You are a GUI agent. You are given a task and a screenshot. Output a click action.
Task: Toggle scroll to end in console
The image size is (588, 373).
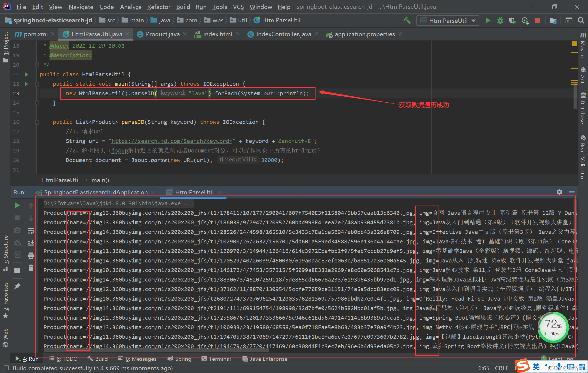31,243
